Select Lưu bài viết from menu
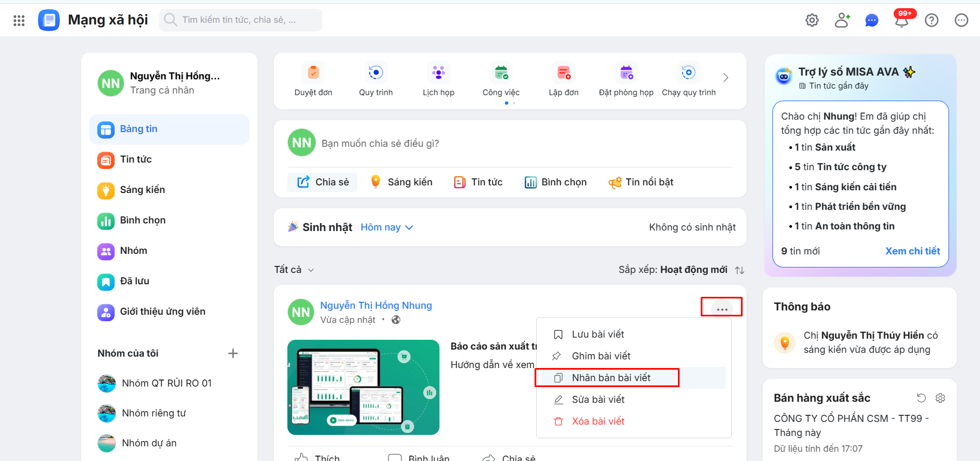This screenshot has width=980, height=461. pyautogui.click(x=633, y=334)
